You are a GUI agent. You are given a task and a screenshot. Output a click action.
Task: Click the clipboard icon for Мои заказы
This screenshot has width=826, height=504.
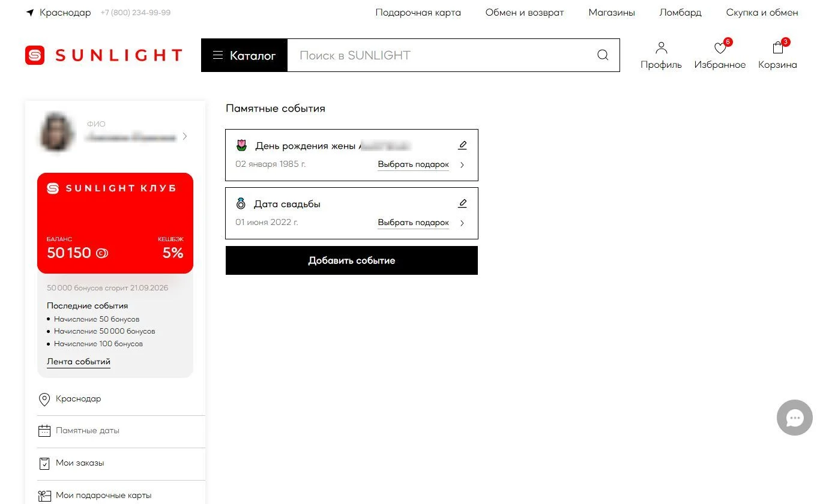[44, 463]
